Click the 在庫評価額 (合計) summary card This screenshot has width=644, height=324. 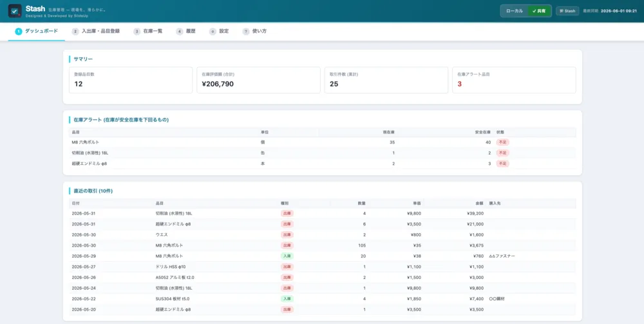click(258, 80)
